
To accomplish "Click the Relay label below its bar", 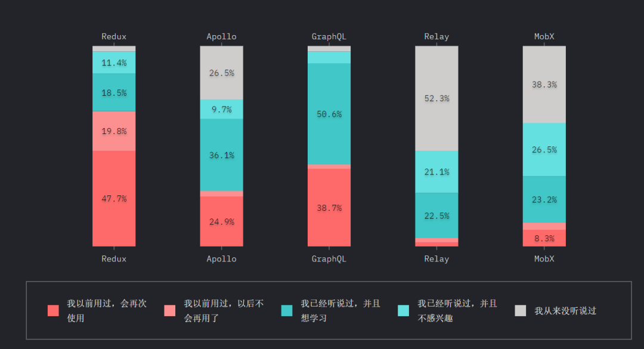I will 436,259.
